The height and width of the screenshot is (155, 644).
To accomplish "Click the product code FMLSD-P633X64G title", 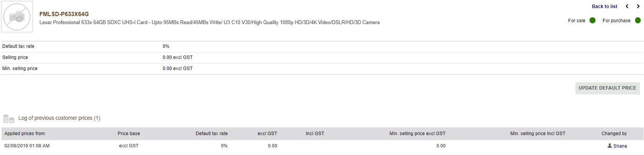I will click(64, 14).
